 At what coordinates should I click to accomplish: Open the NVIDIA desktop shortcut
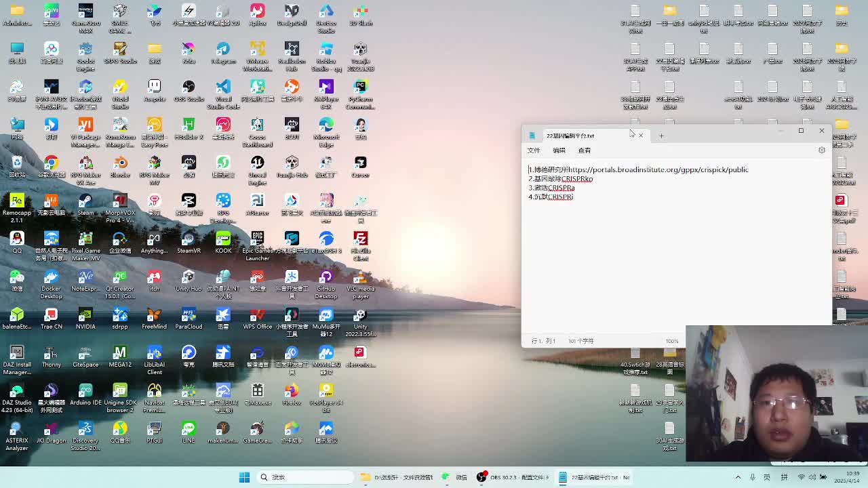click(85, 319)
